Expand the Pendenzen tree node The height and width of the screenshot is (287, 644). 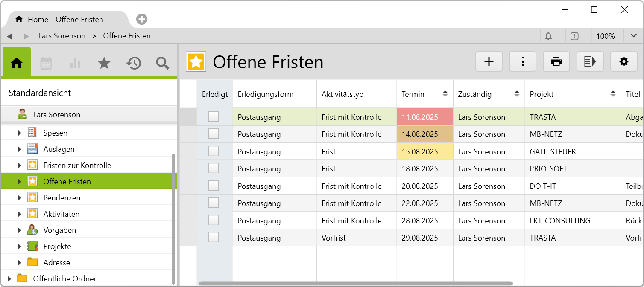tap(19, 198)
